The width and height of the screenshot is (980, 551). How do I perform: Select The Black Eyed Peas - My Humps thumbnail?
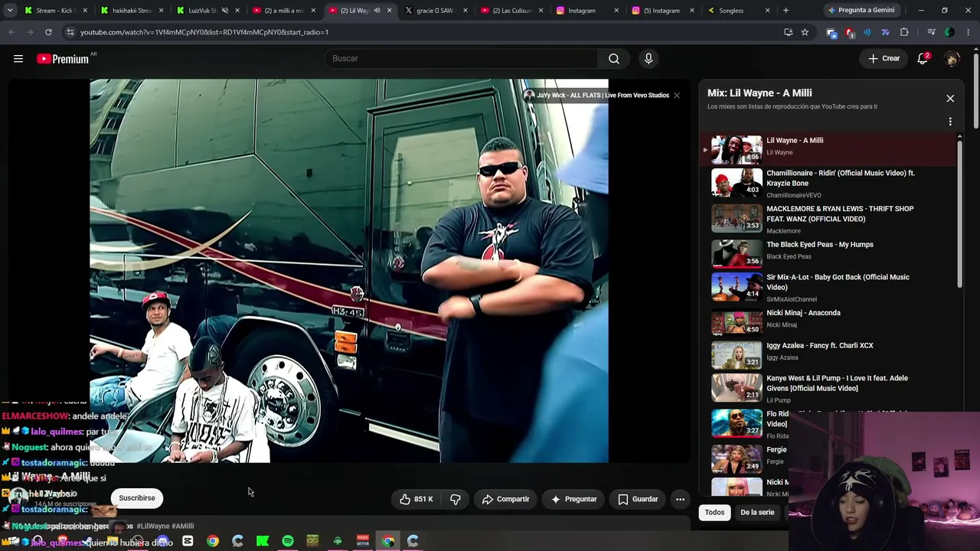737,253
